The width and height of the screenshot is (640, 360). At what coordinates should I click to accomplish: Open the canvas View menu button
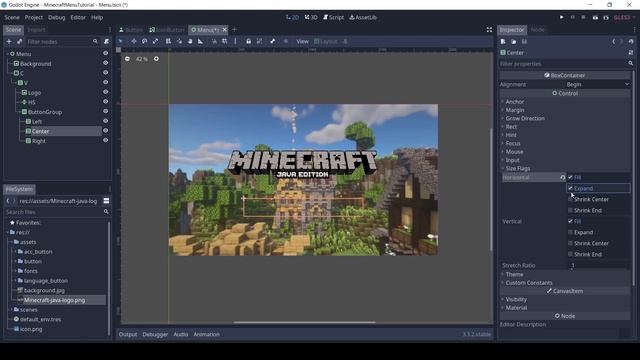pos(302,41)
